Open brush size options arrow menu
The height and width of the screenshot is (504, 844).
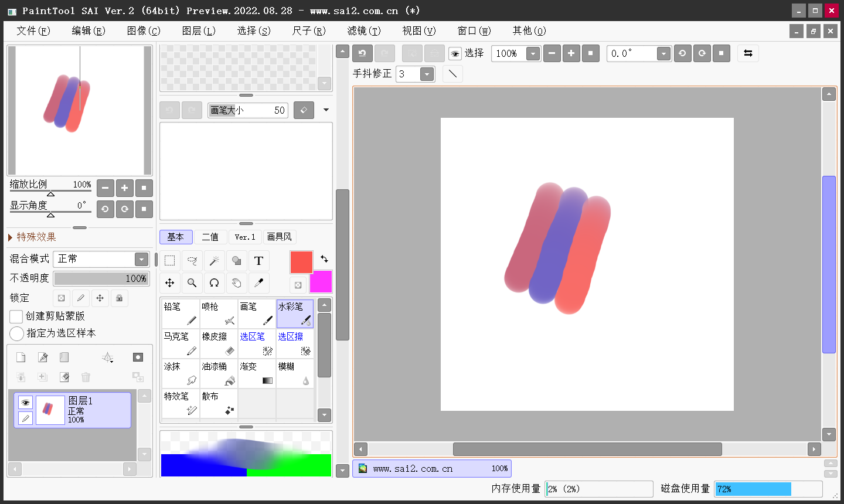point(326,110)
